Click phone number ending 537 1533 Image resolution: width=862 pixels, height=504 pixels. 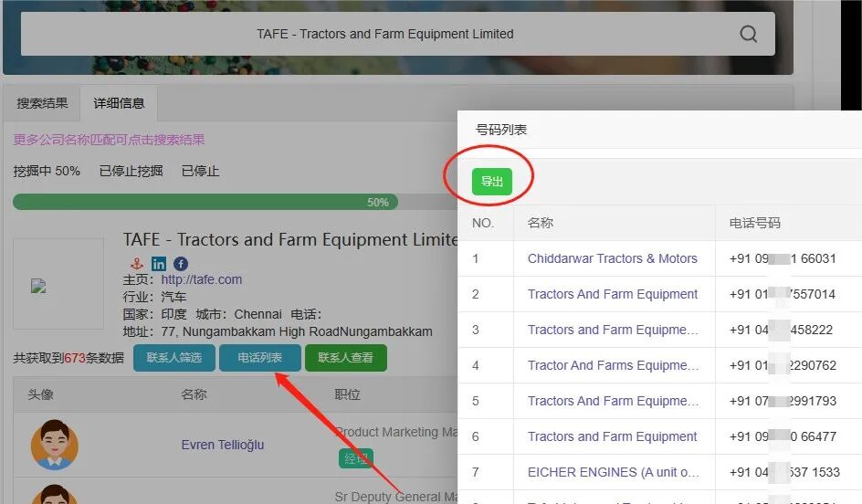pos(784,472)
